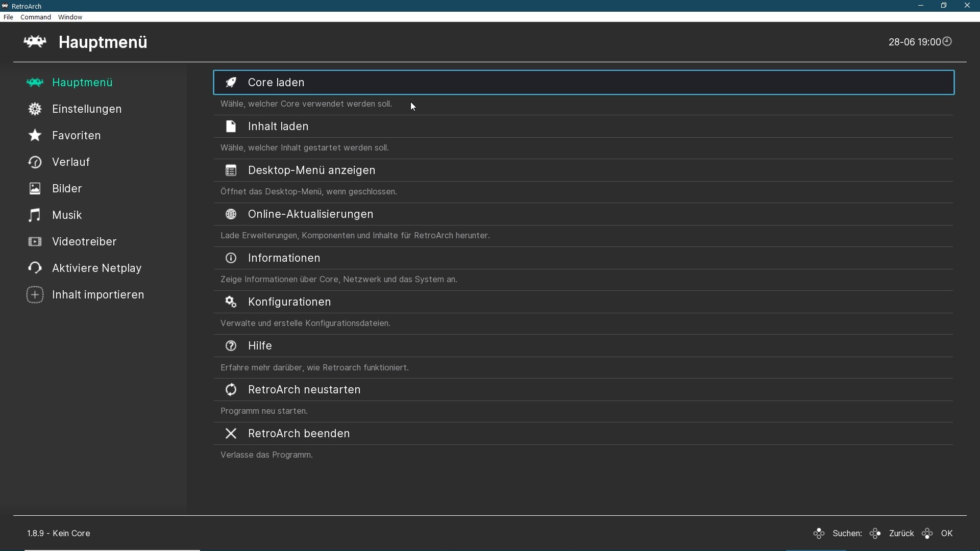Click the date and time '28-06 19:00'

pyautogui.click(x=914, y=42)
